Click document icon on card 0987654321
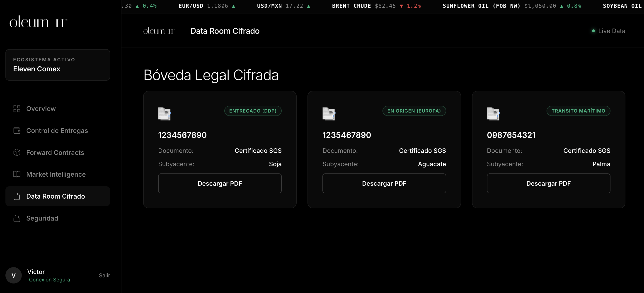The image size is (644, 293). pyautogui.click(x=493, y=114)
